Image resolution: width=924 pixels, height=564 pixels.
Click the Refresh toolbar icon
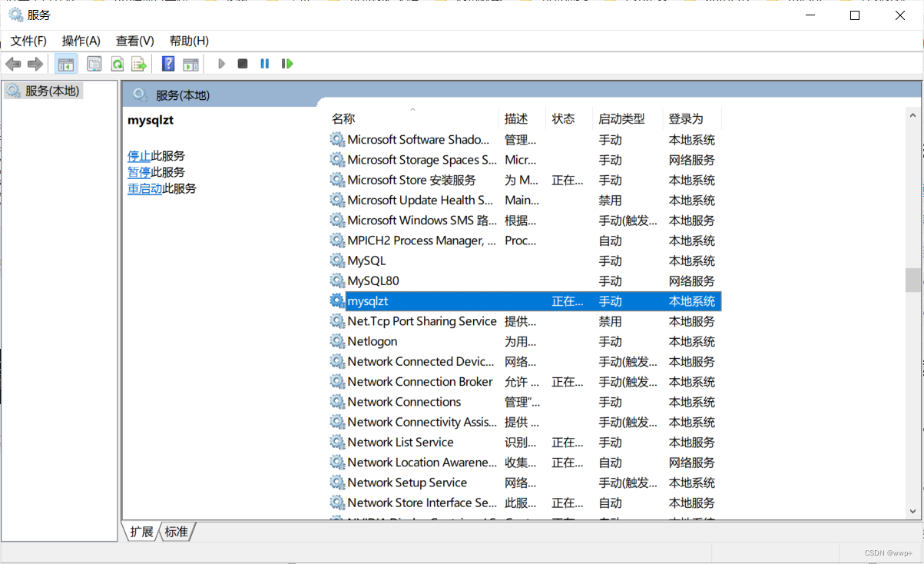[117, 64]
